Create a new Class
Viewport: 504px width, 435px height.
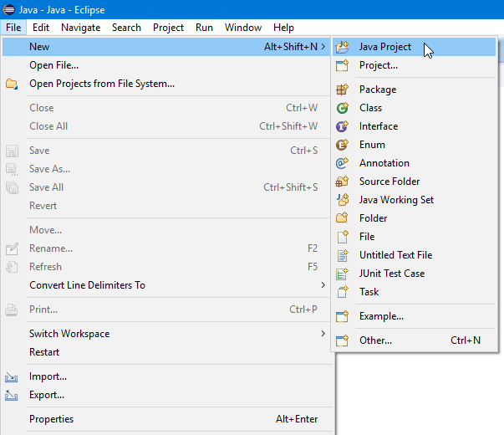click(x=414, y=108)
